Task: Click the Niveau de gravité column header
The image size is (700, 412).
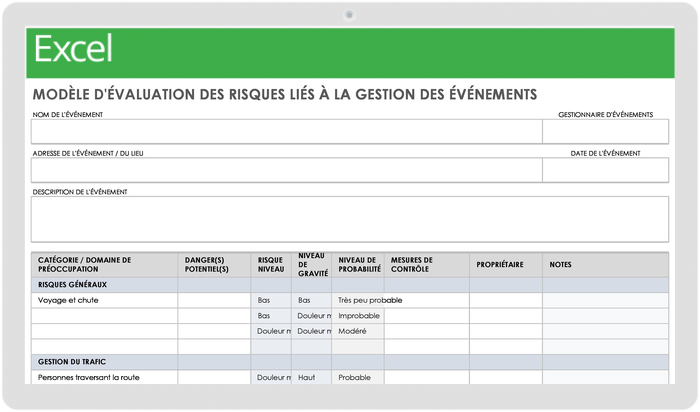Action: tap(312, 265)
